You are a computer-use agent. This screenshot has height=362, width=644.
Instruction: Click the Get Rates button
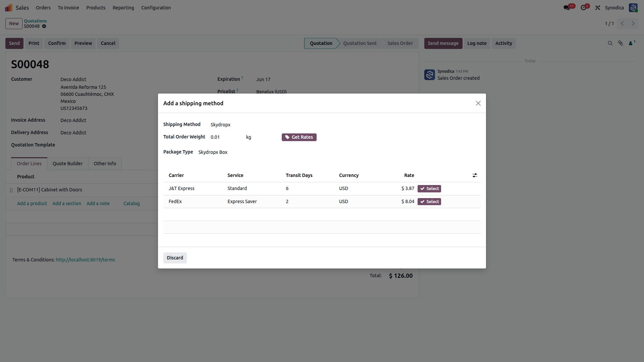tap(299, 137)
